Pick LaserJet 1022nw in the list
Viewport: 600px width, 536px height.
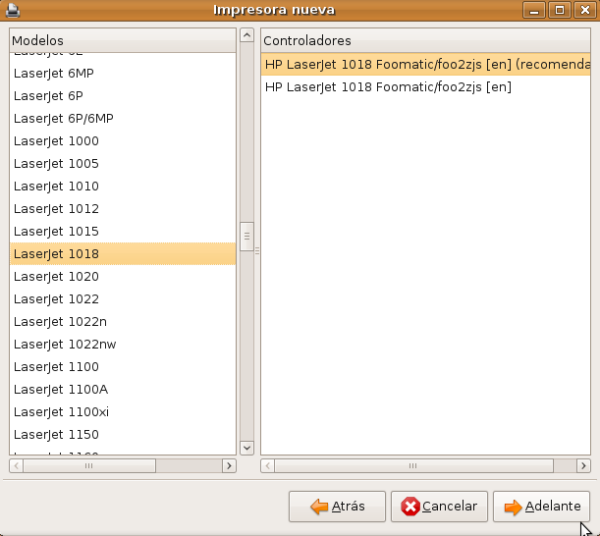pos(65,344)
